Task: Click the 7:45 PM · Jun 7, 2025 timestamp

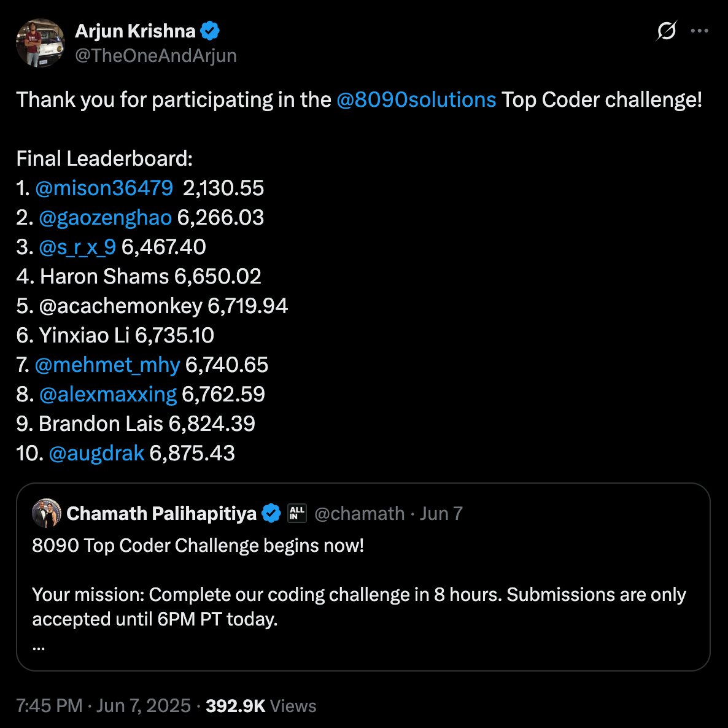Action: [x=104, y=705]
